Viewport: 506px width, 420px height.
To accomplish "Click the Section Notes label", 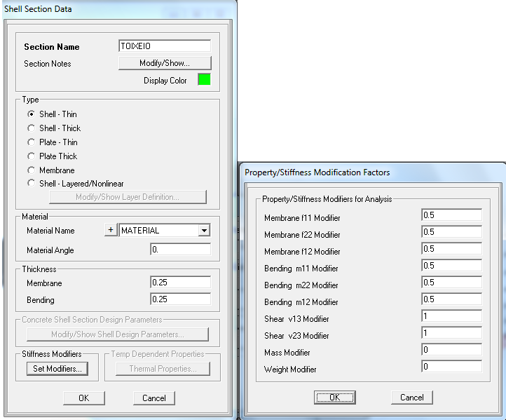I will point(48,64).
